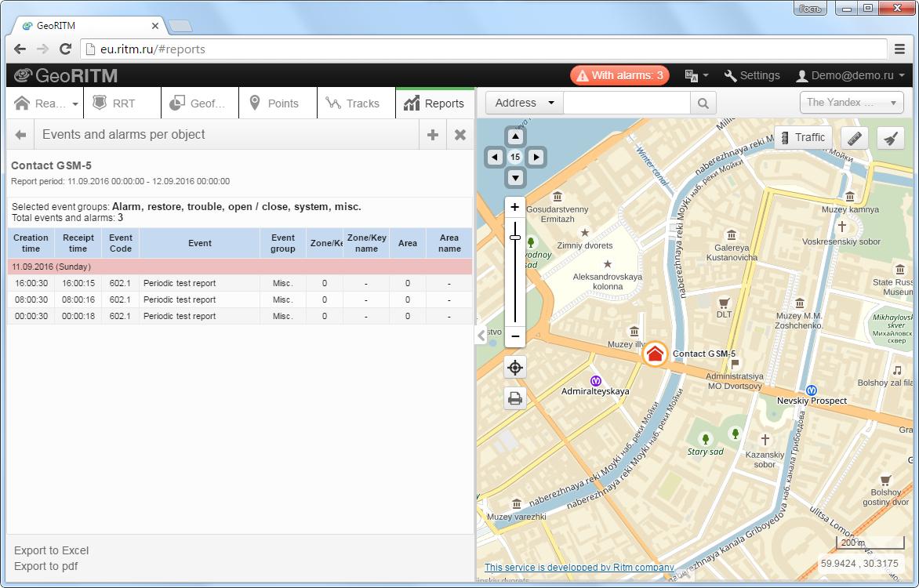Select the 00:00:30 creation time cell

pos(31,316)
